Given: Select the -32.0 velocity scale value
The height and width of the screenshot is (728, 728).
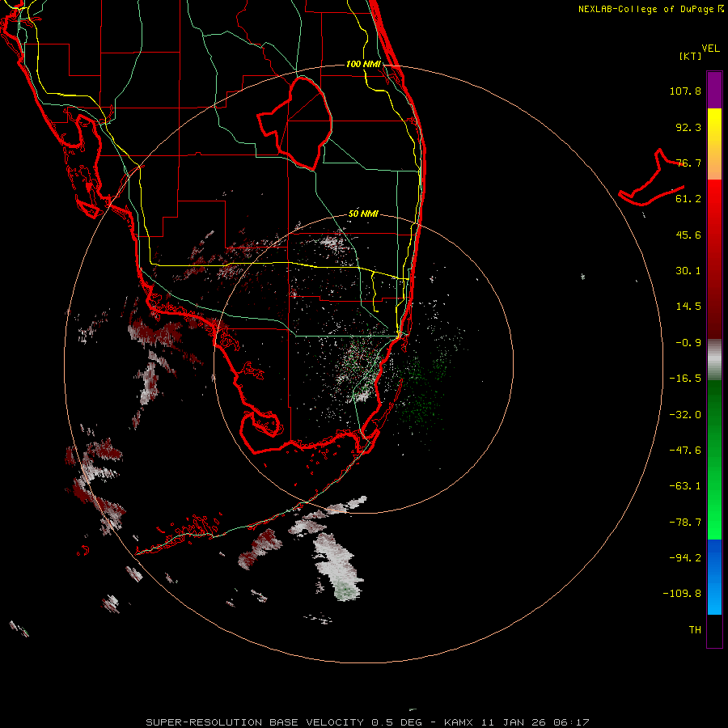Looking at the screenshot, I should [x=685, y=415].
